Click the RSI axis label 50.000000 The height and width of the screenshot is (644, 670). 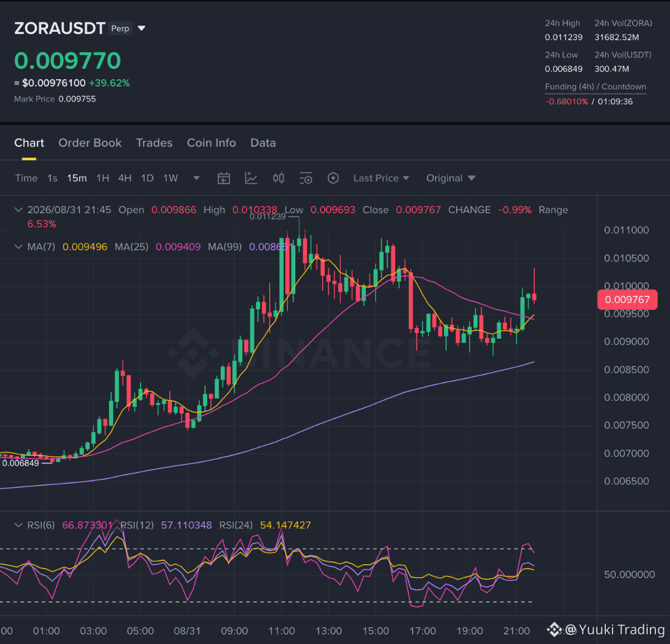pos(629,575)
